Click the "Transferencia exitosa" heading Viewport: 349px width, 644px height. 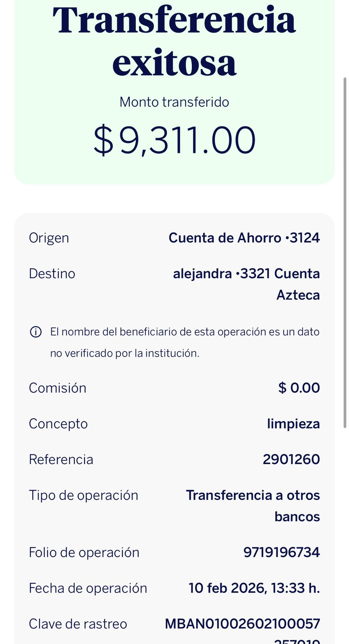coord(174,40)
